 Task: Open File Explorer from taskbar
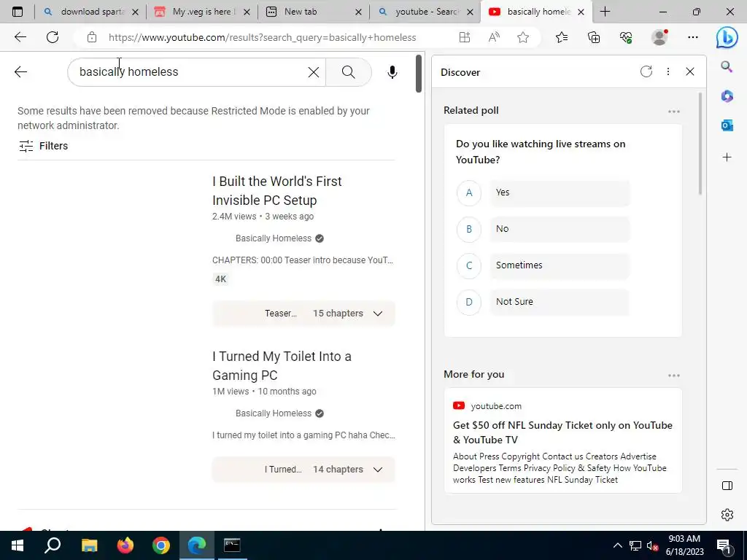coord(89,545)
